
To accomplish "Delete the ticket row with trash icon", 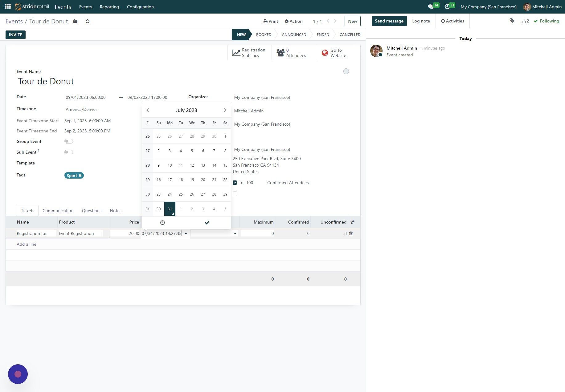I will (x=351, y=233).
